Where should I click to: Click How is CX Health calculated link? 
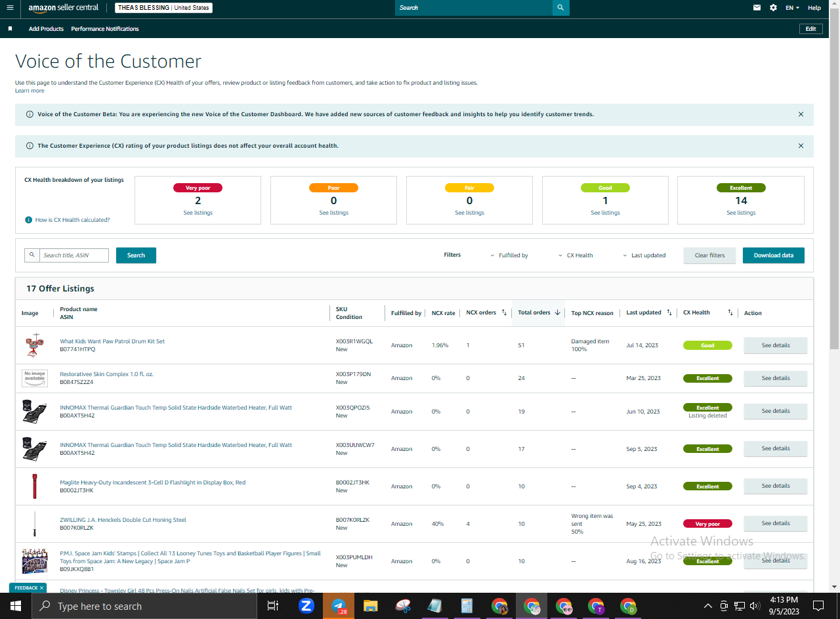72,220
